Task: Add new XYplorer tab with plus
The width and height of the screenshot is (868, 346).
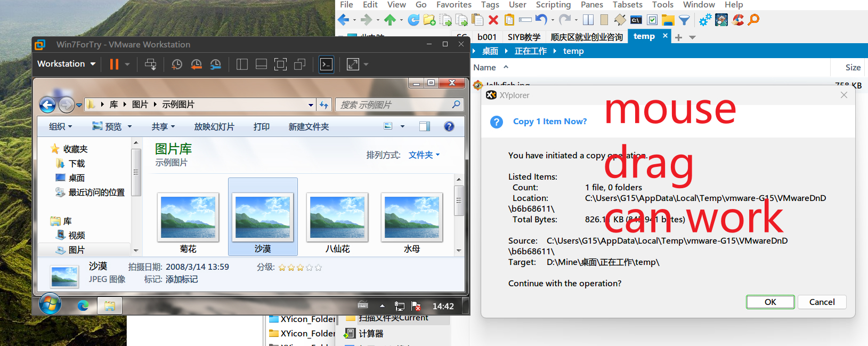Action: tap(678, 37)
